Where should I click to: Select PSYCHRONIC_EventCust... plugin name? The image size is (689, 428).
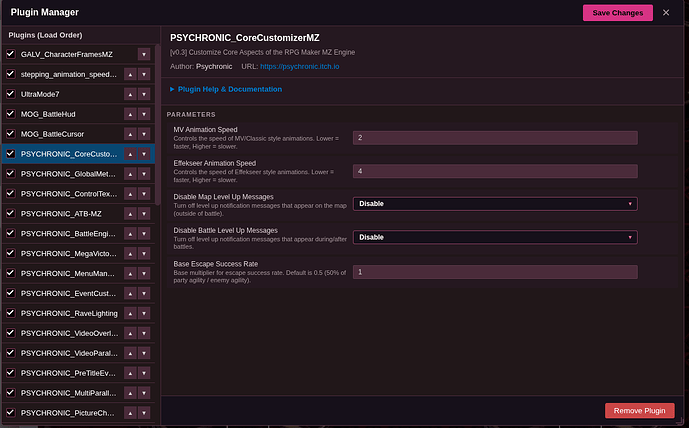(69, 294)
